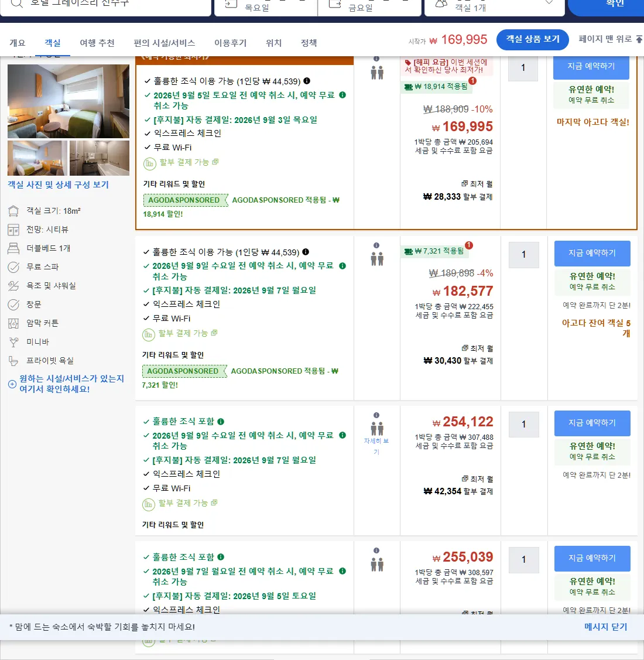This screenshot has width=644, height=660.
Task: Open the 편의 시설/서비스 tab
Action: [164, 43]
